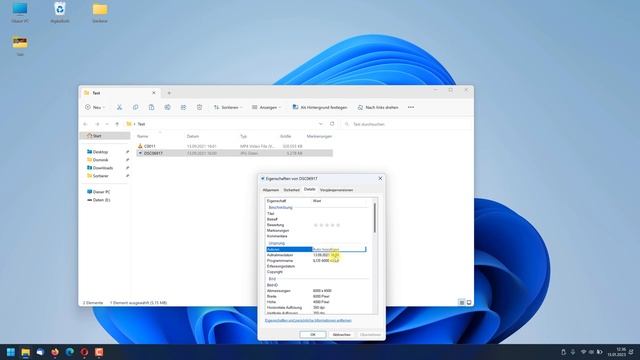Select the yellow folder desktop icon
The width and height of the screenshot is (640, 360).
click(100, 12)
